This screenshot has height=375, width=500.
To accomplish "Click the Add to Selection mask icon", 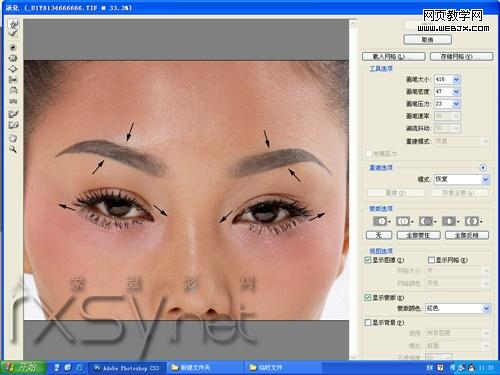I will coord(404,221).
